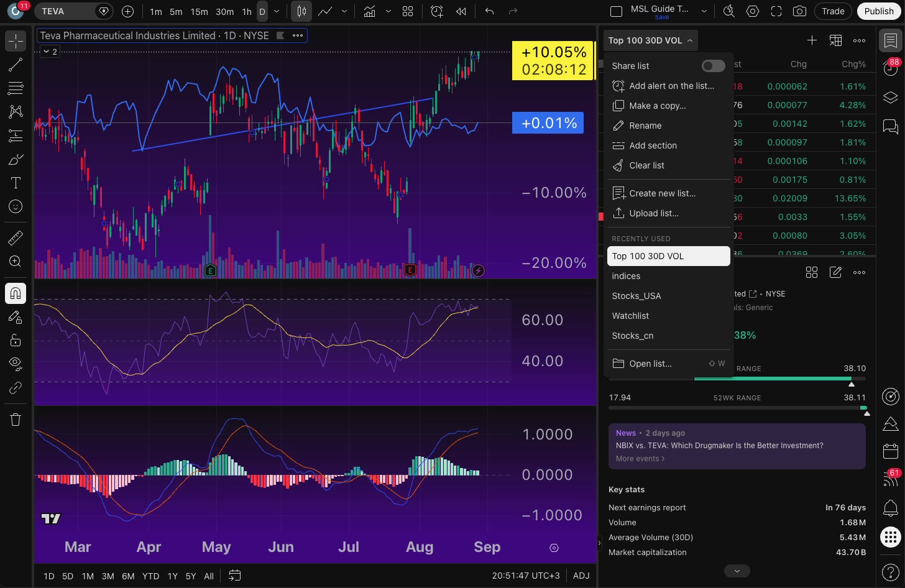Expand the collapsed indicators legend

[x=50, y=52]
